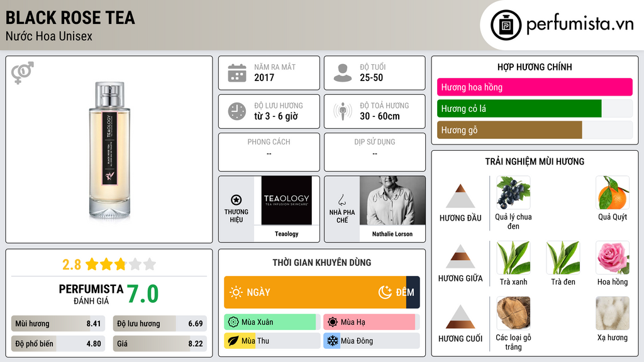Click the Nathalie Lorson perfumer photo
The image size is (644, 362).
392,200
